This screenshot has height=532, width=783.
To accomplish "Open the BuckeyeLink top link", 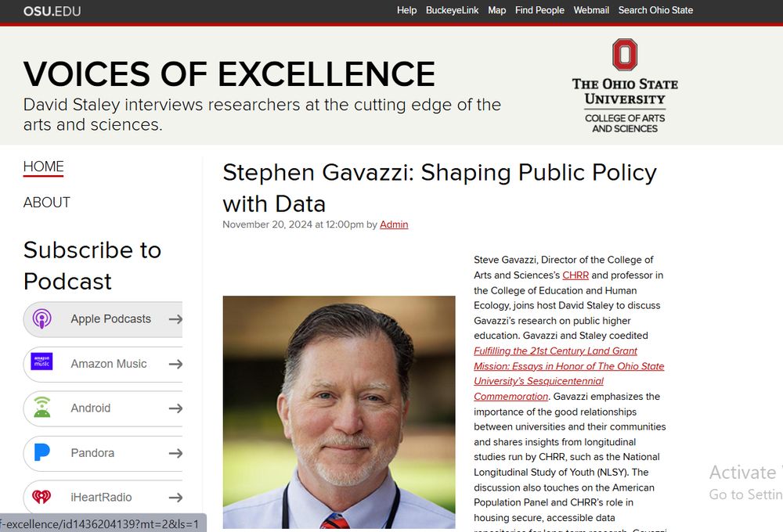I will pos(453,10).
